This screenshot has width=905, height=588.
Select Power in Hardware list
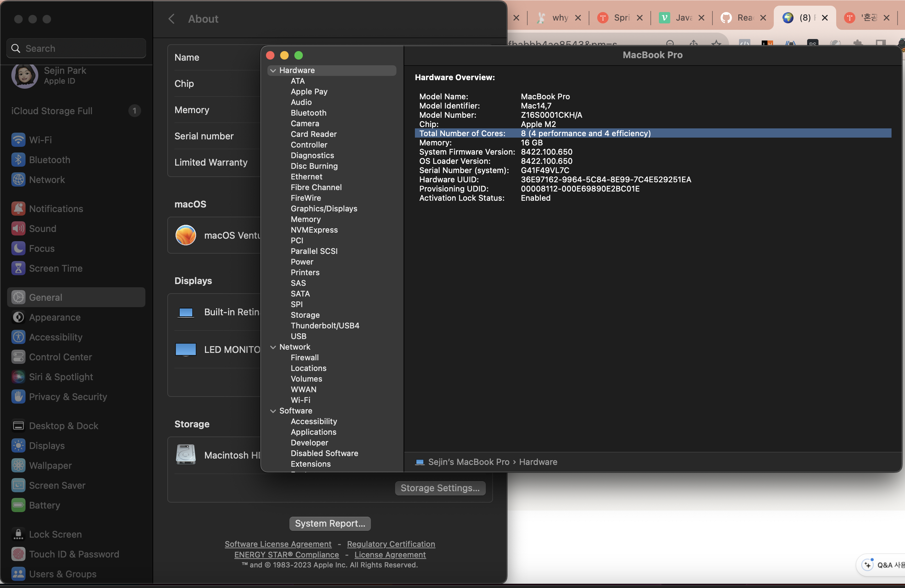302,262
